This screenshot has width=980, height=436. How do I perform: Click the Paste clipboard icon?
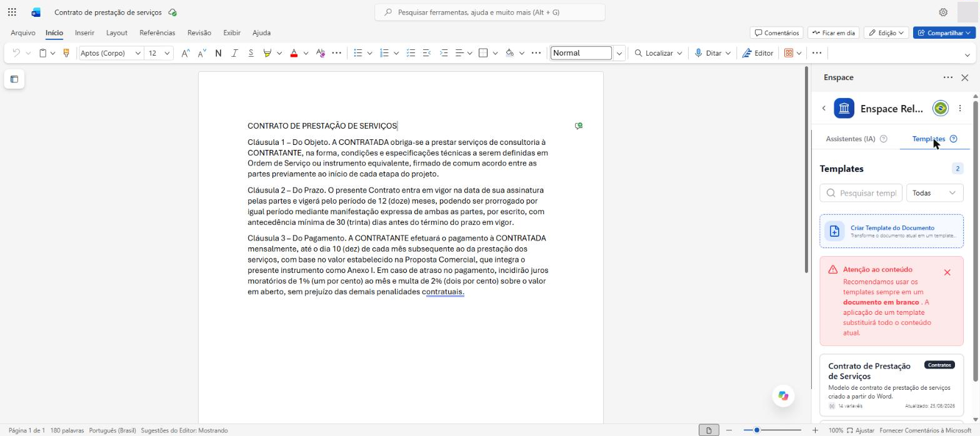(42, 53)
